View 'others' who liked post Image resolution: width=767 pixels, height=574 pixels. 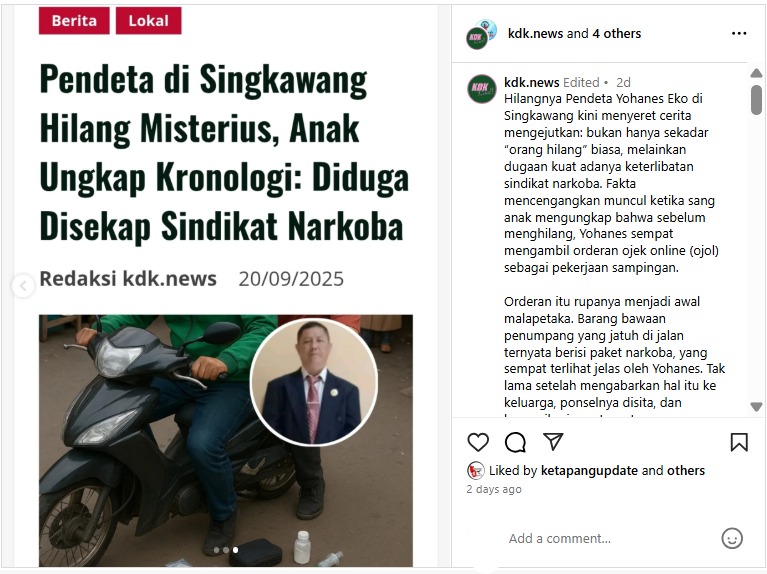[x=686, y=471]
